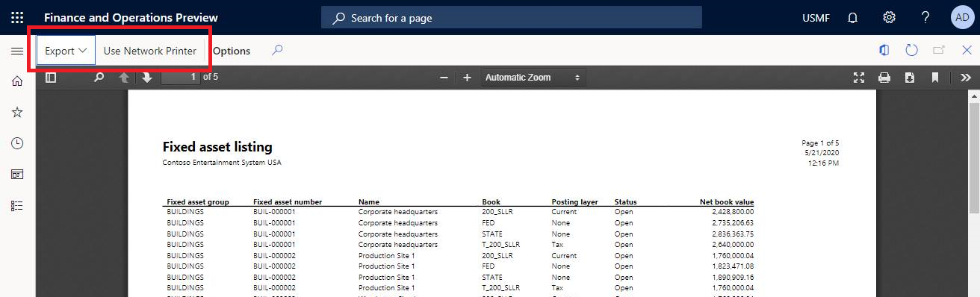This screenshot has width=980, height=297.
Task: Close the report viewer page
Action: [967, 50]
